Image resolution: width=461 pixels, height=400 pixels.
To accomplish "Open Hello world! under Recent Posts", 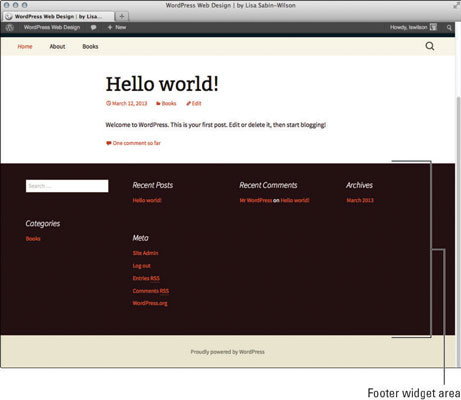I will pyautogui.click(x=147, y=200).
